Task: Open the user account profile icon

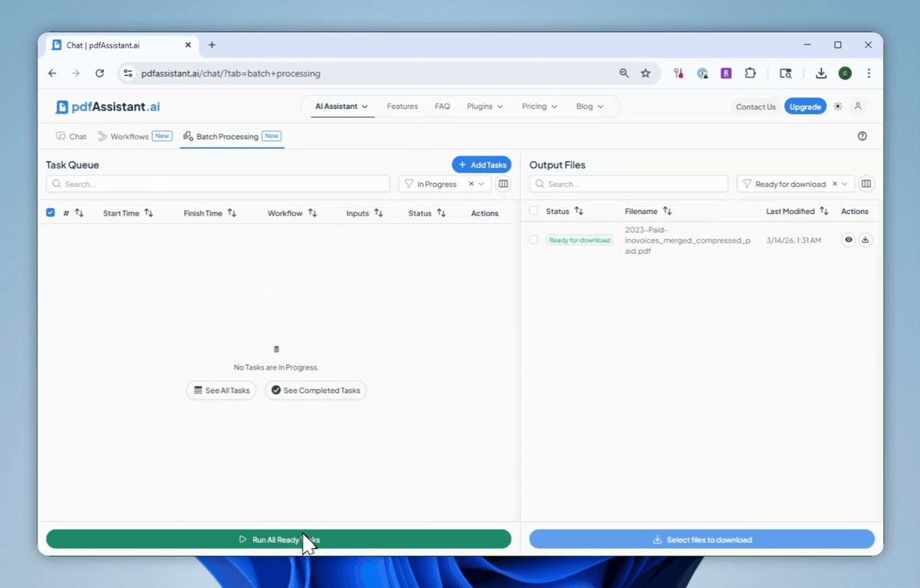Action: point(858,107)
